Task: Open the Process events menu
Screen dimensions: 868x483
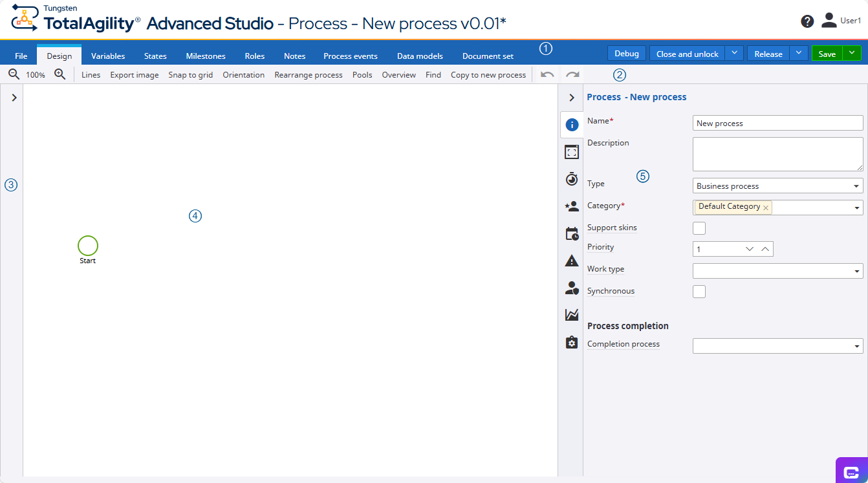Action: 350,56
